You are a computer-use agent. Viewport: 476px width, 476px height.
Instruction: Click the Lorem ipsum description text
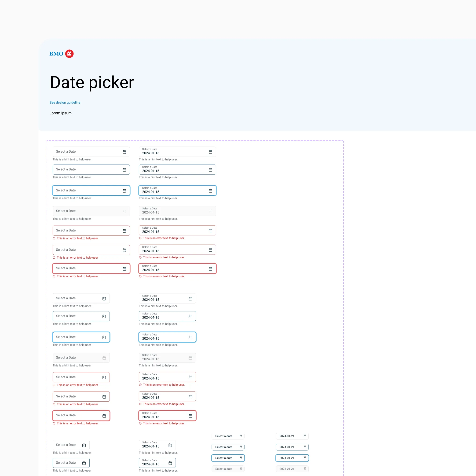coord(61,113)
